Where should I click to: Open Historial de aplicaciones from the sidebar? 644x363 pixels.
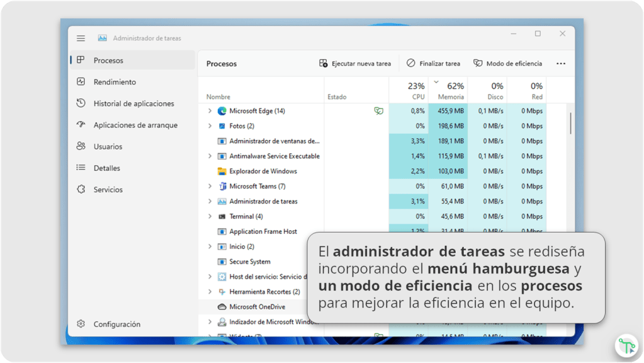133,103
